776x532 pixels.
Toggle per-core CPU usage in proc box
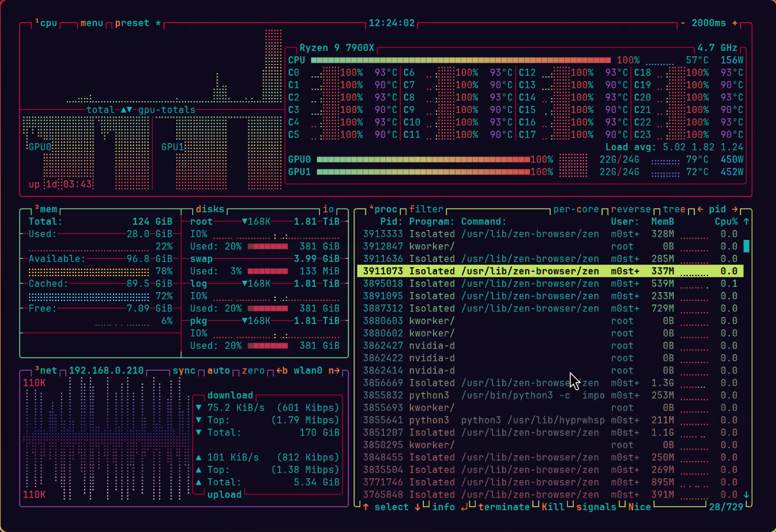coord(576,209)
